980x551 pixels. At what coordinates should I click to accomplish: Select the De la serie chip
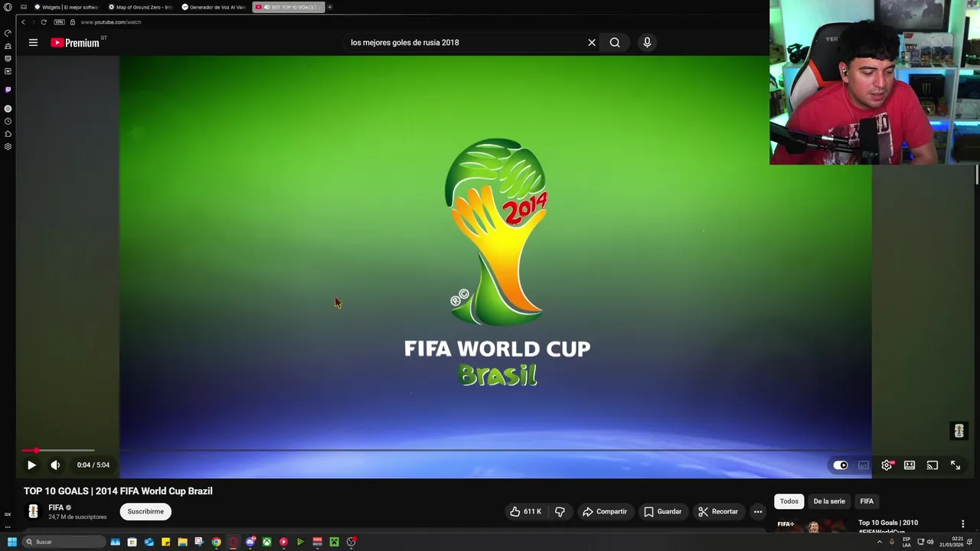click(x=829, y=501)
